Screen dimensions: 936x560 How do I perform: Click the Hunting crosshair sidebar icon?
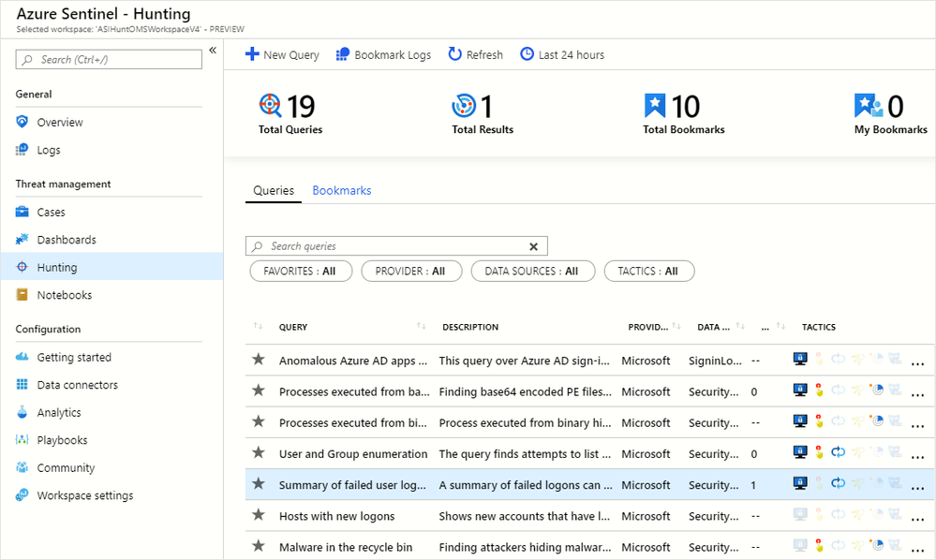point(22,267)
